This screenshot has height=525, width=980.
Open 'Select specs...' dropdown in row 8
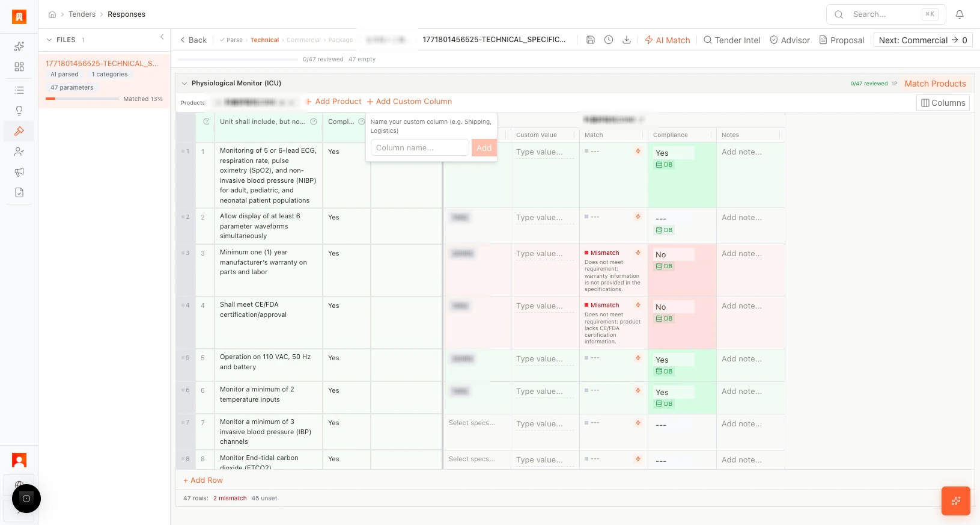[x=472, y=459]
